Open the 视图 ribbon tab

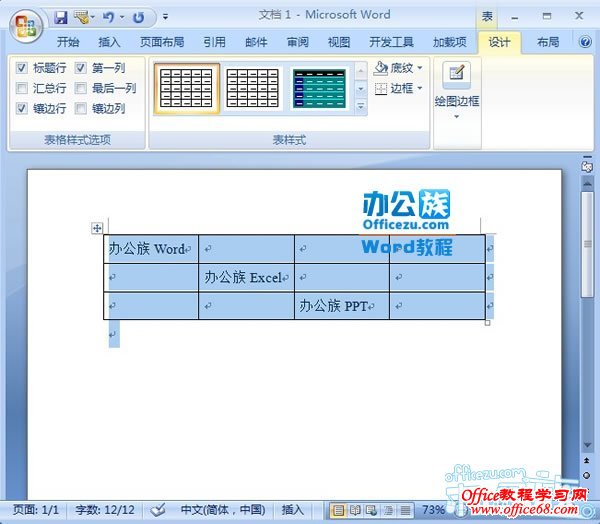(339, 42)
